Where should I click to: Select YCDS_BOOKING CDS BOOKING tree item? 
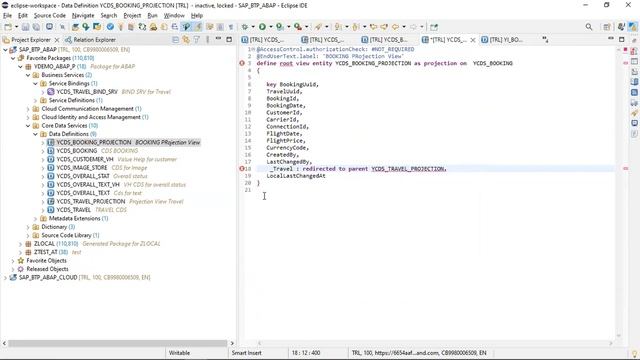(92, 151)
